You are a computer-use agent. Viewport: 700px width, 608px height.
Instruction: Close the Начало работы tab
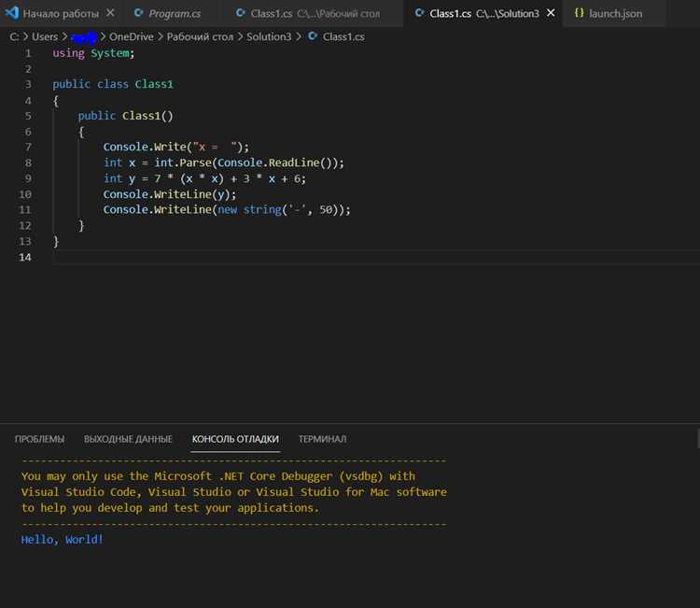pyautogui.click(x=110, y=13)
